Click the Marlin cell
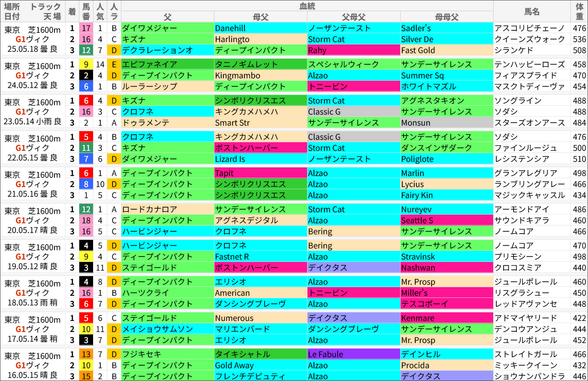 [x=447, y=173]
